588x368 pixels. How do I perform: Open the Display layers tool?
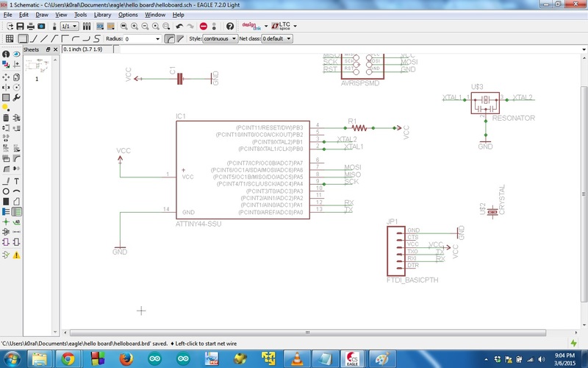(6, 65)
